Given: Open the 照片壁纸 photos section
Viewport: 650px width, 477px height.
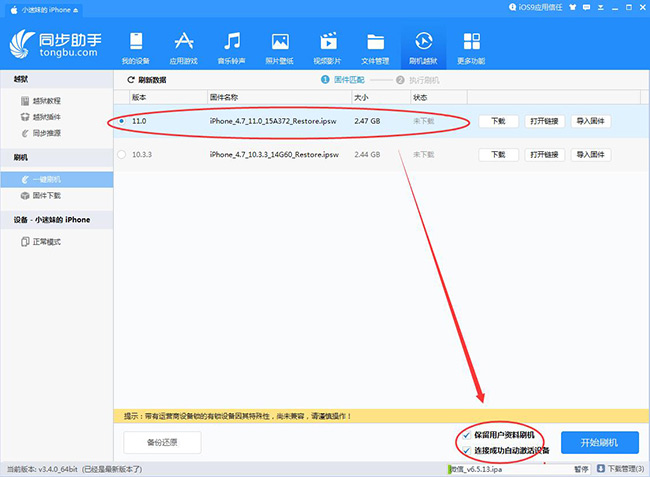Looking at the screenshot, I should (280, 48).
